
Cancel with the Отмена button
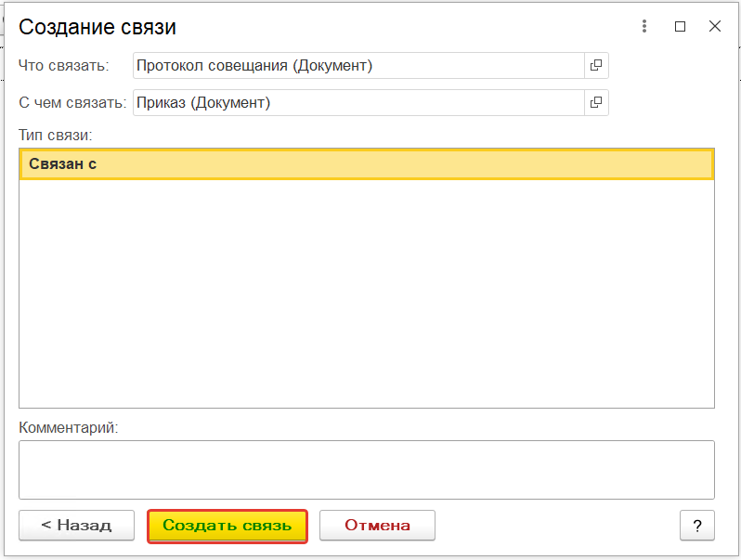pos(377,525)
